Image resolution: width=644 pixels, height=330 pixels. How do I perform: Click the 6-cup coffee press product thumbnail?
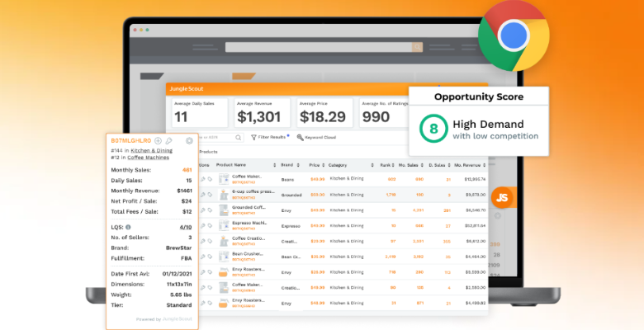click(224, 195)
